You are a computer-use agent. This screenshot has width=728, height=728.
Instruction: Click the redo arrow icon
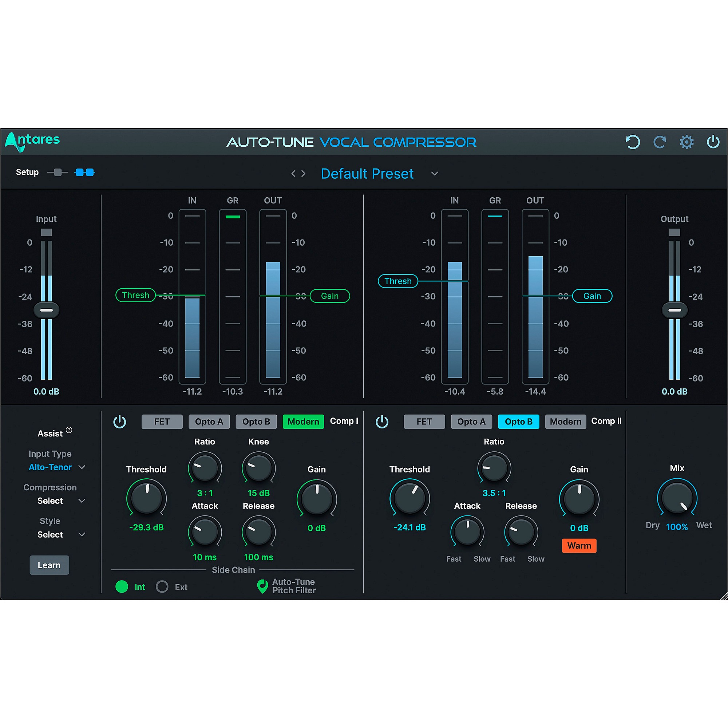coord(660,142)
